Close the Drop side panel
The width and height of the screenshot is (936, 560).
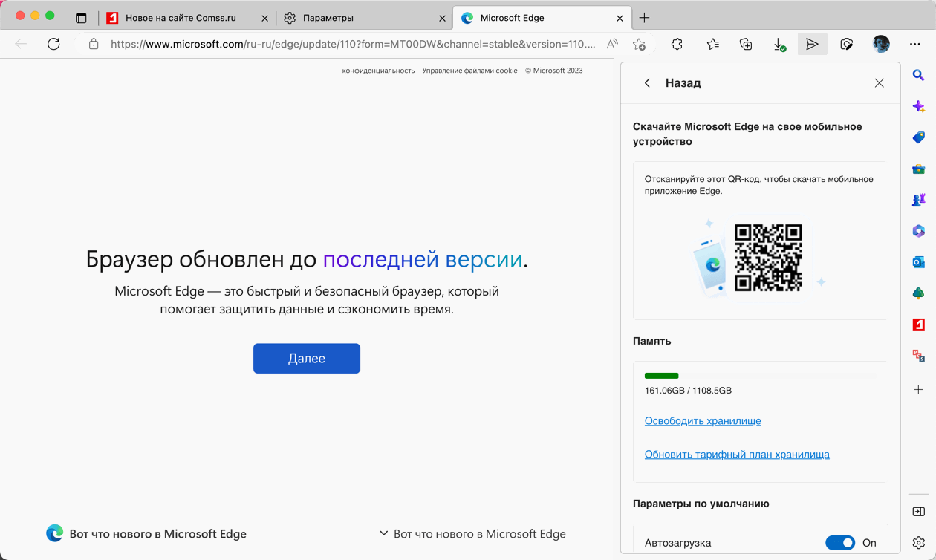point(880,83)
